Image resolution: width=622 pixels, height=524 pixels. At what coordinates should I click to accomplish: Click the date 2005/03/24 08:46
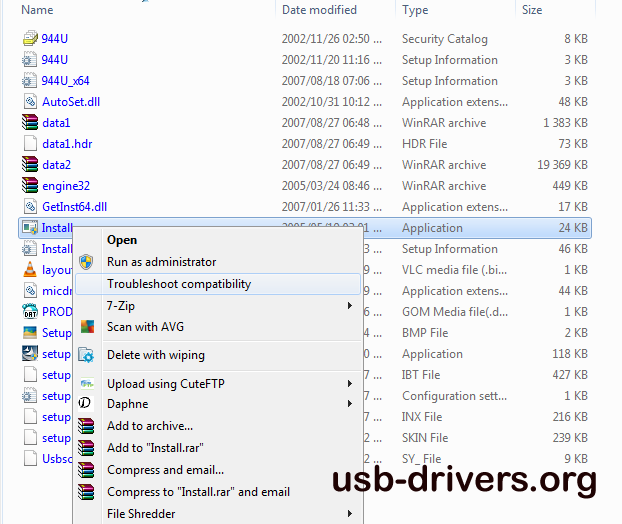coord(332,186)
